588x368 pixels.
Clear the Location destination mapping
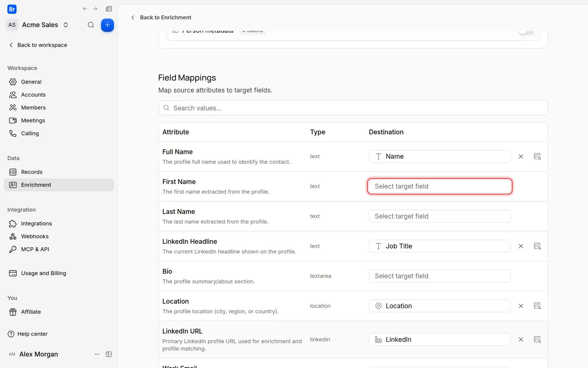[x=521, y=306]
